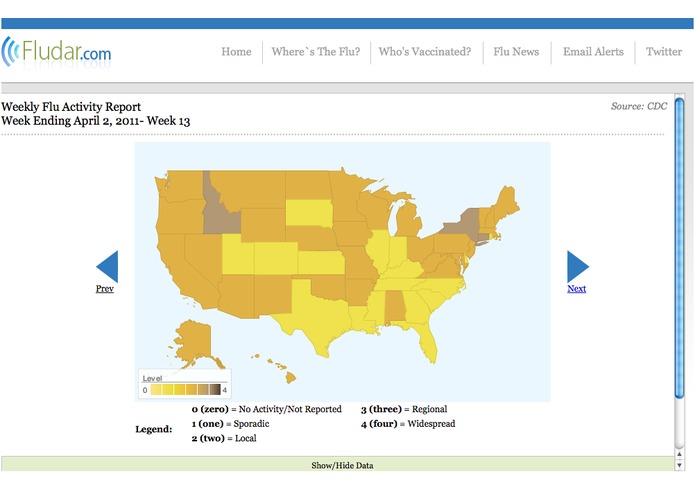Image resolution: width=695 pixels, height=494 pixels.
Task: Click the blue right arrow for next week
Action: (x=578, y=266)
